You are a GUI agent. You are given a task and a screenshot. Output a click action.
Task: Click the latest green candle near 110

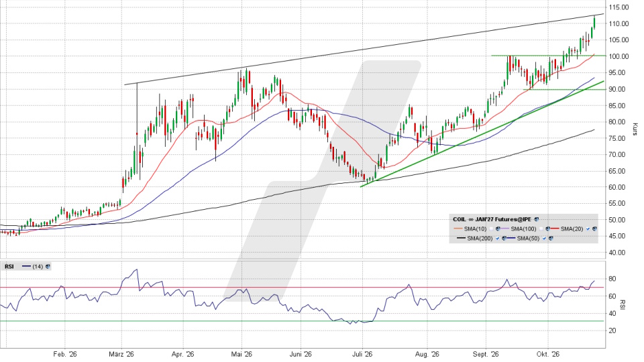pos(594,21)
